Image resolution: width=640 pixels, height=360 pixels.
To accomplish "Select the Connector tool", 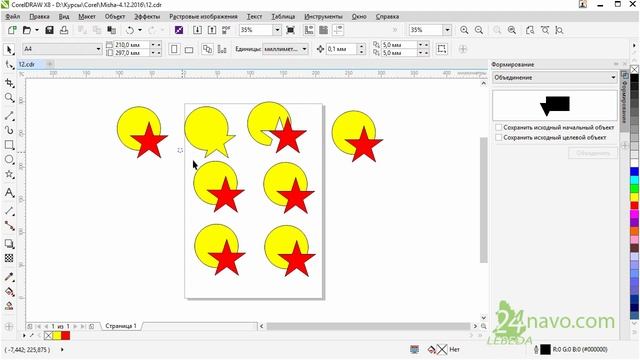I will coord(9,225).
